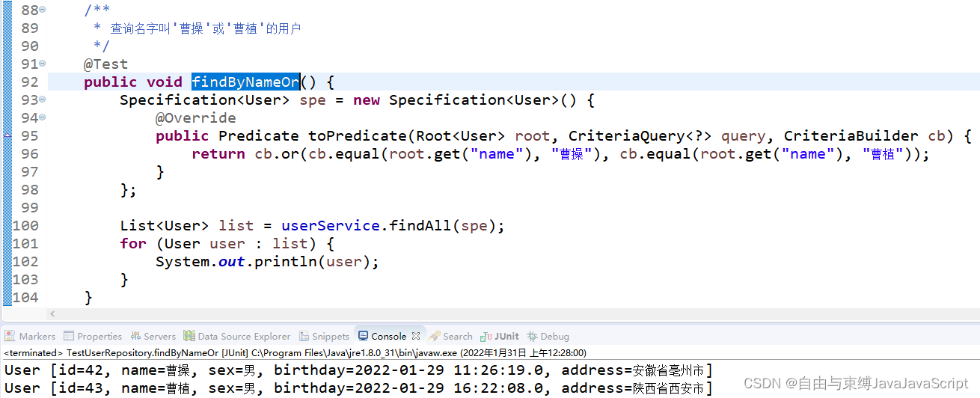
Task: Click the override indicator marker beside line 95
Action: [7, 136]
